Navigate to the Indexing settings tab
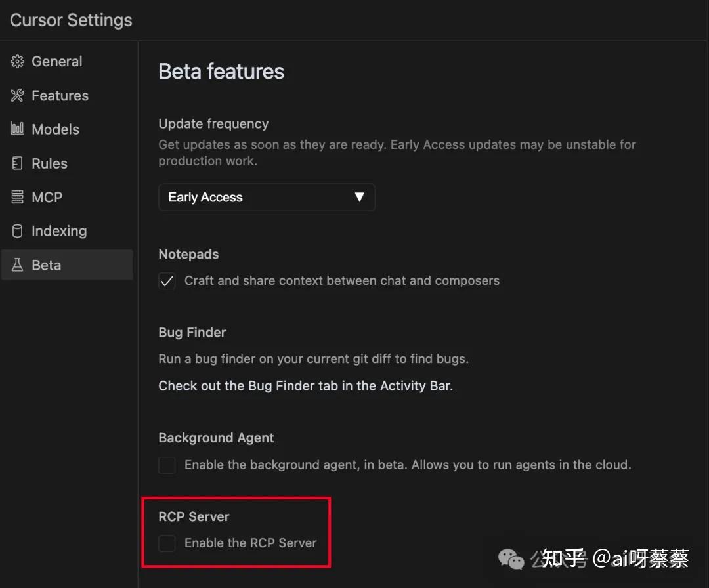This screenshot has height=588, width=709. [59, 231]
